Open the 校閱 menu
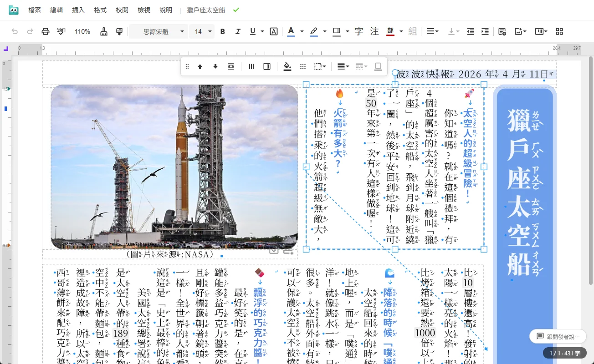 122,10
